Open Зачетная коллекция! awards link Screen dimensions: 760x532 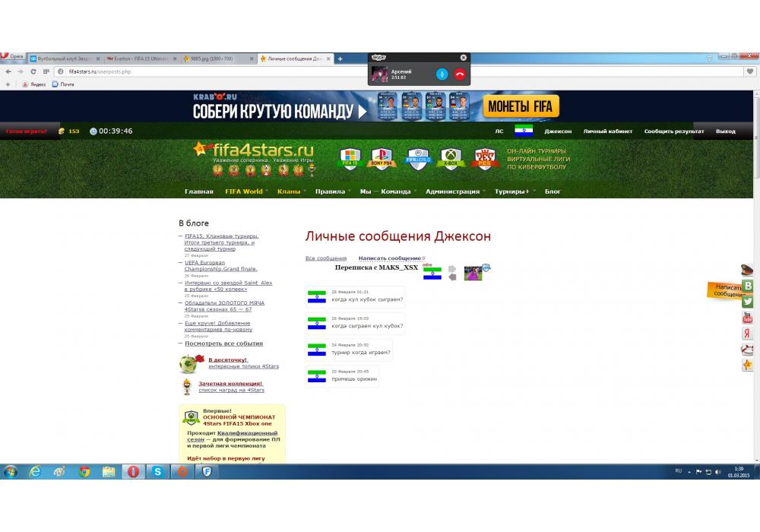(x=230, y=384)
